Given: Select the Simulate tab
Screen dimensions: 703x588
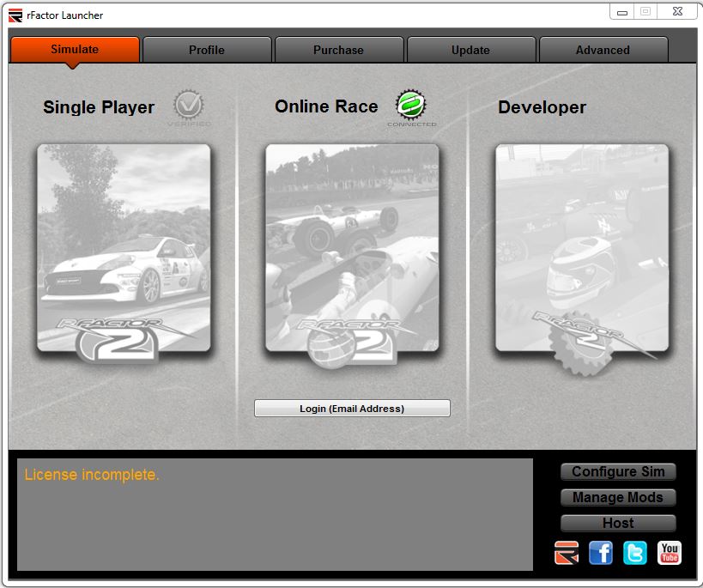Looking at the screenshot, I should pos(75,49).
